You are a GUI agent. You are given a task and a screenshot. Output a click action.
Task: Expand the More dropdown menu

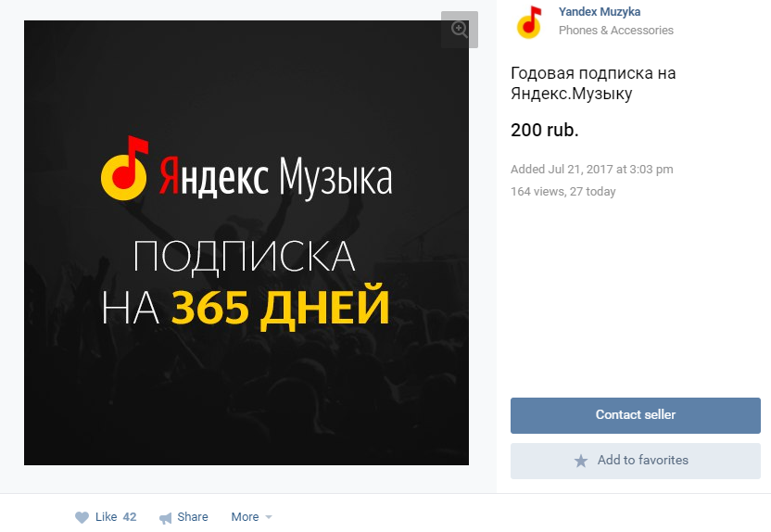(x=251, y=517)
